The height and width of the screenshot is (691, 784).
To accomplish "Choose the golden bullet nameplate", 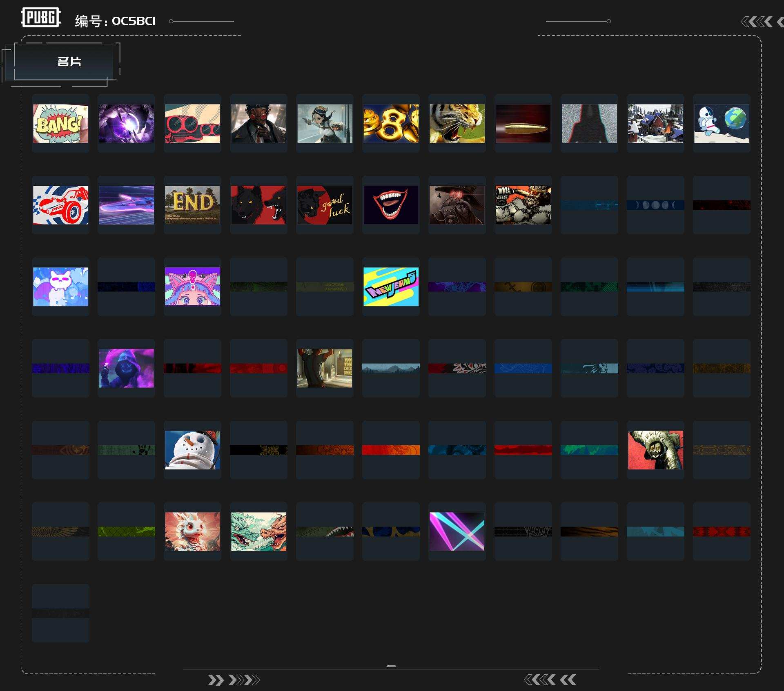I will click(x=523, y=123).
